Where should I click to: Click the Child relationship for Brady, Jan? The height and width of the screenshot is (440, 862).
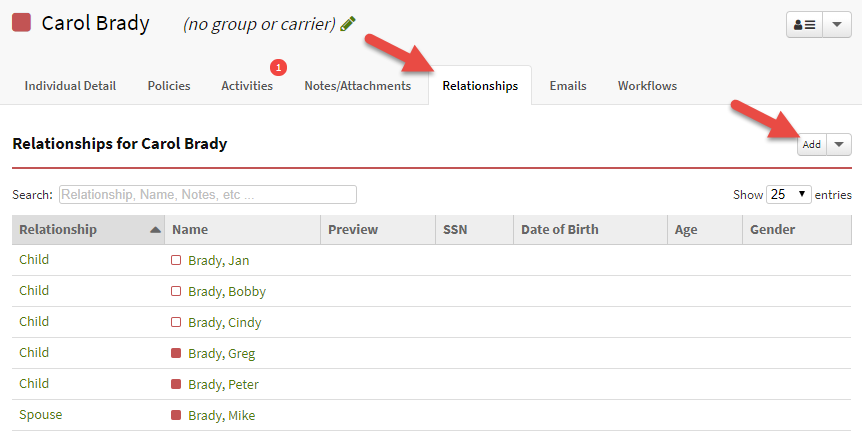(x=34, y=260)
